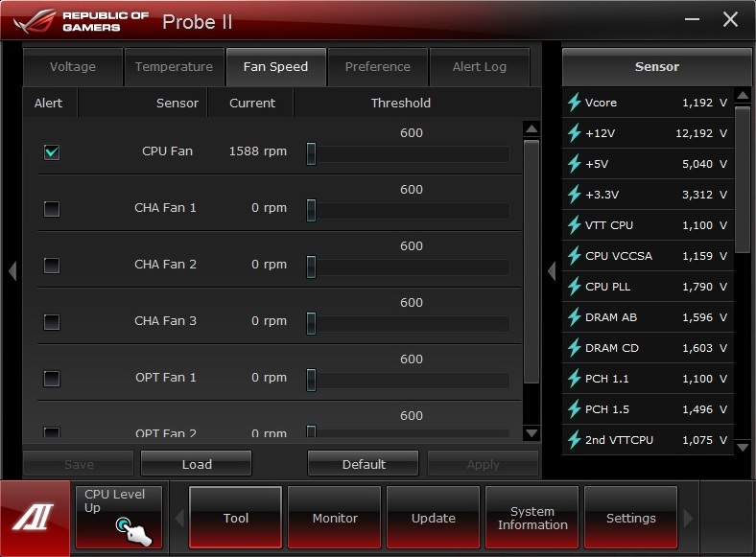Viewport: 756px width, 557px height.
Task: Click the +5V lightning bolt icon
Action: (x=575, y=164)
